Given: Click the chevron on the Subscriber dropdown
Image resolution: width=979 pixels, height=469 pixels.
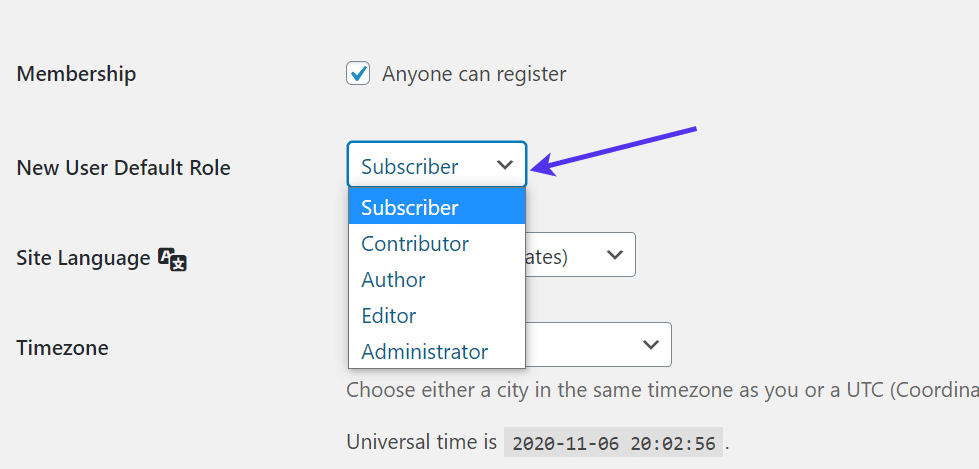Looking at the screenshot, I should [505, 165].
